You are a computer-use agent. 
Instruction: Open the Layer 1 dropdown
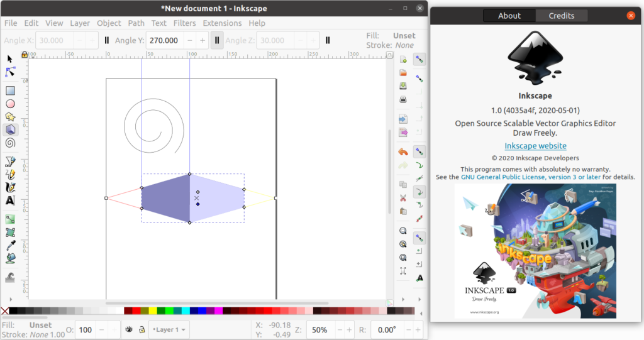(x=169, y=329)
